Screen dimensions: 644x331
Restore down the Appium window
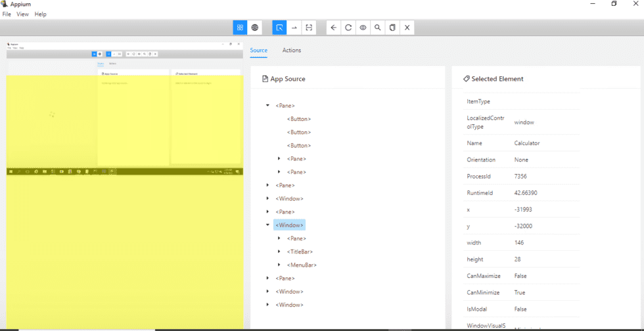coord(614,4)
